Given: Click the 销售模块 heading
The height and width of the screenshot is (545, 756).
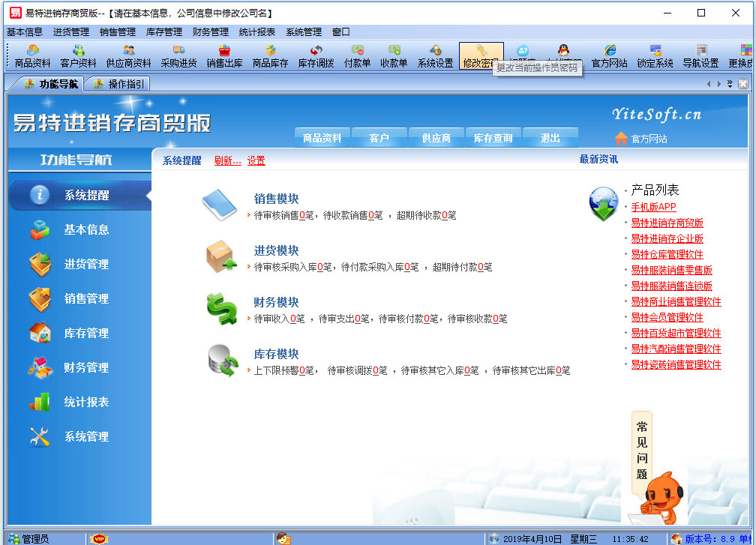Looking at the screenshot, I should pos(276,199).
